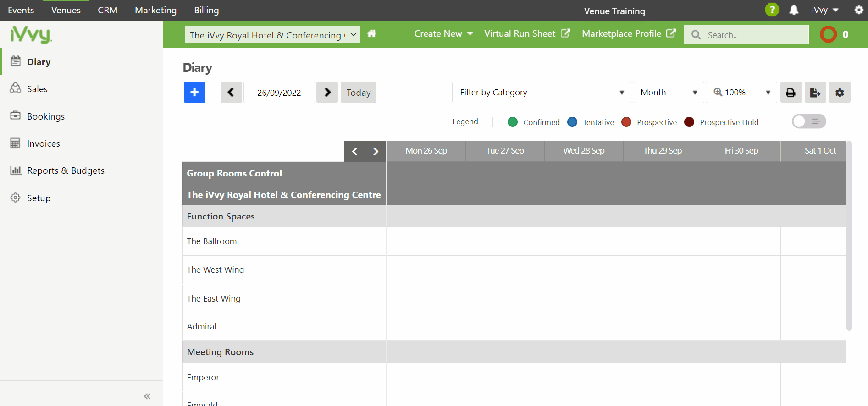Image resolution: width=868 pixels, height=406 pixels.
Task: Export the diary using export icon
Action: tap(815, 93)
